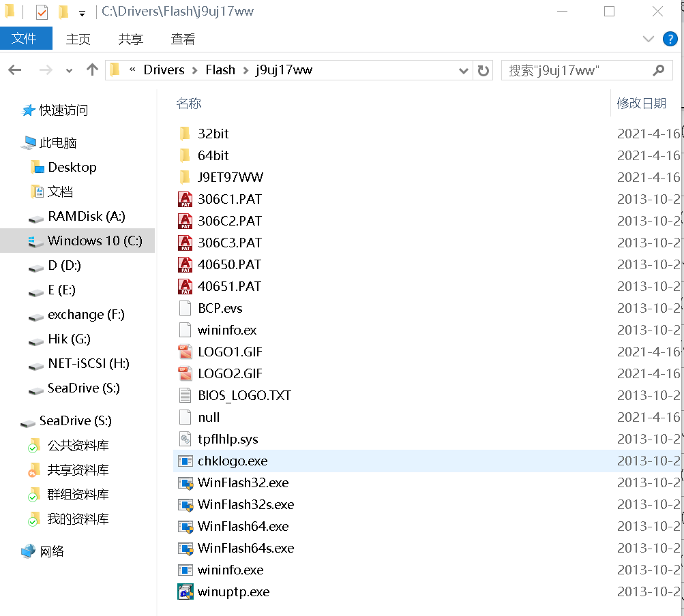Click the WinFlash64.exe shield icon

point(185,527)
